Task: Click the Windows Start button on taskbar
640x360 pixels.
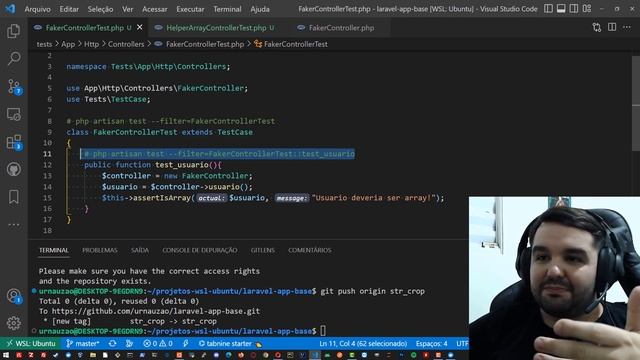Action: (x=6, y=356)
